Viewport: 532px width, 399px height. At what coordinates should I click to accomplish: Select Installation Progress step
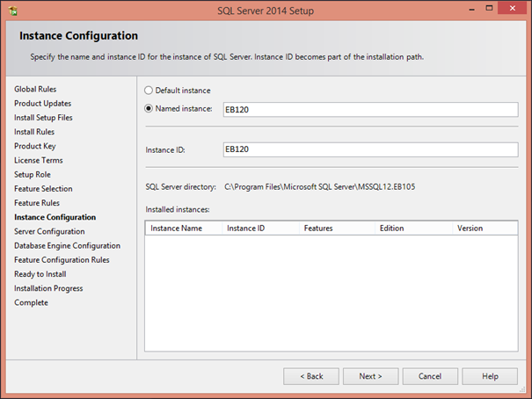click(x=48, y=288)
